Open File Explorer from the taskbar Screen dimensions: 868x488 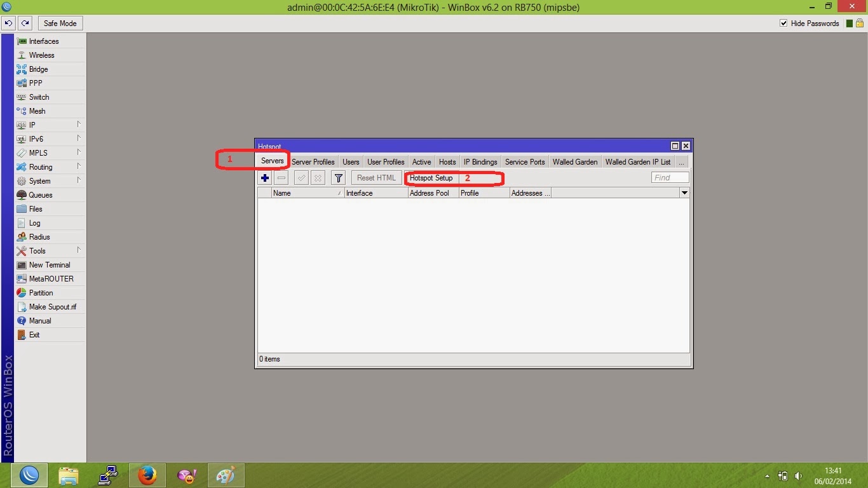point(69,475)
